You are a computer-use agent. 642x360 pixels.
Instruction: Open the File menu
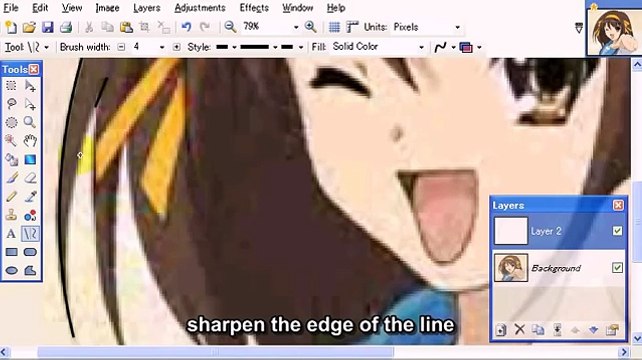click(x=10, y=8)
